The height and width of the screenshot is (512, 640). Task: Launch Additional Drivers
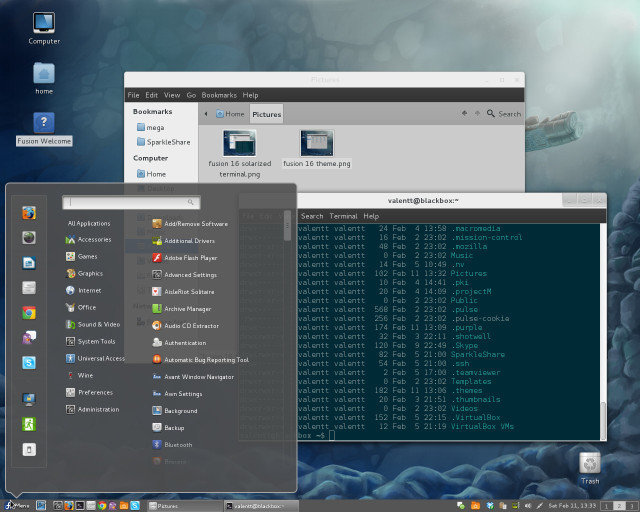183,241
